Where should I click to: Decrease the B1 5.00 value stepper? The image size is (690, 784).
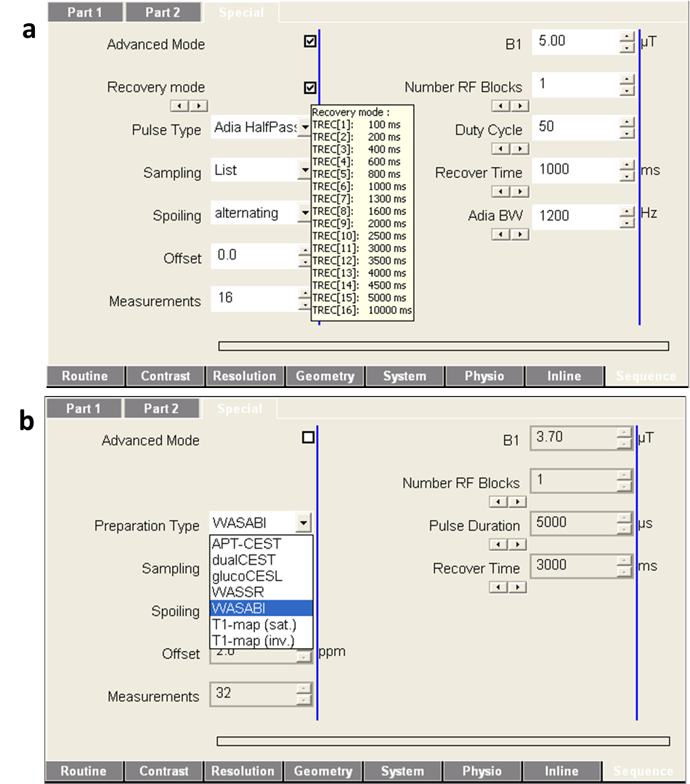(x=627, y=48)
